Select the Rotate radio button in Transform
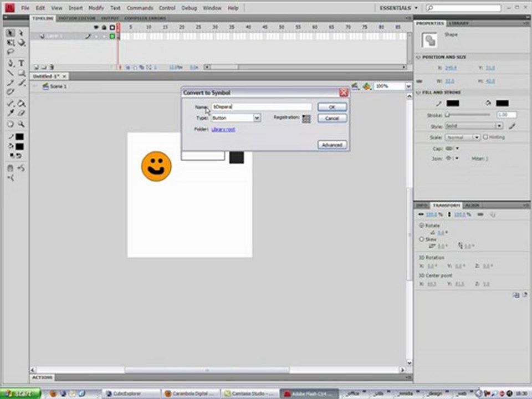Viewport: 532px width, 399px height. (421, 226)
